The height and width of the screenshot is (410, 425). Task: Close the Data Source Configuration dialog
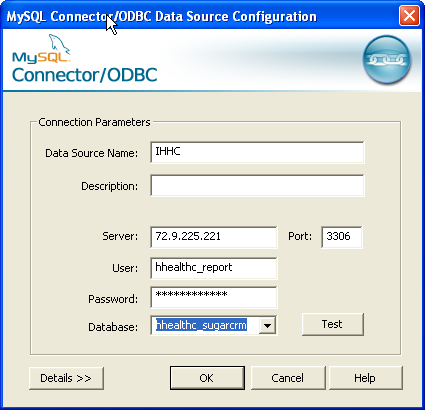pyautogui.click(x=409, y=16)
